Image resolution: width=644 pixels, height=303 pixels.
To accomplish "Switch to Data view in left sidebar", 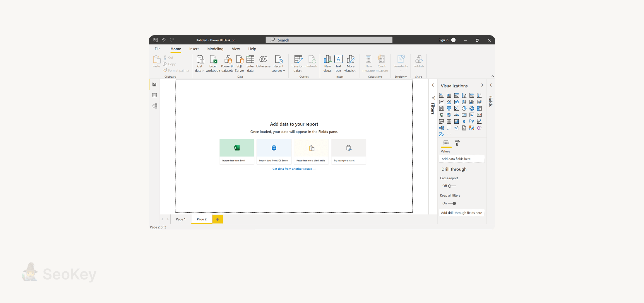I will [155, 95].
